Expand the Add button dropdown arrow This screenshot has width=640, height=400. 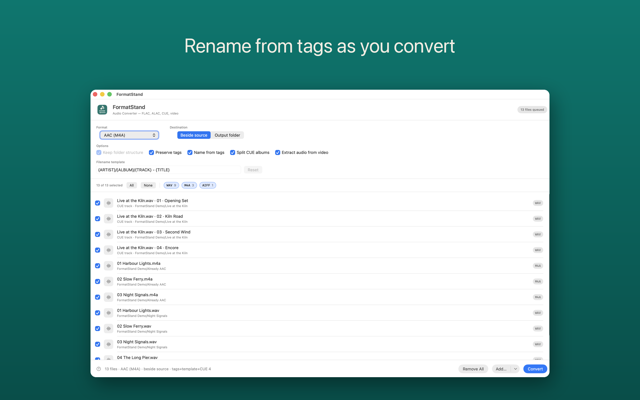[515, 369]
